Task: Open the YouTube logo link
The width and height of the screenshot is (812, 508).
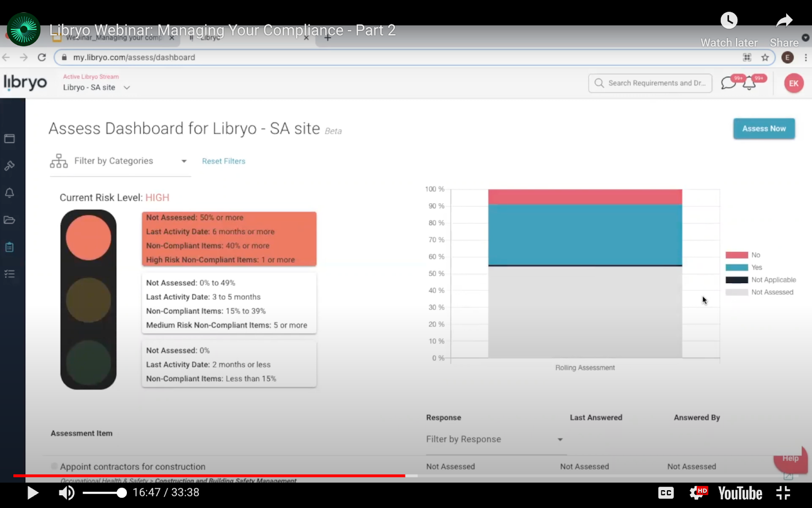Action: click(740, 493)
